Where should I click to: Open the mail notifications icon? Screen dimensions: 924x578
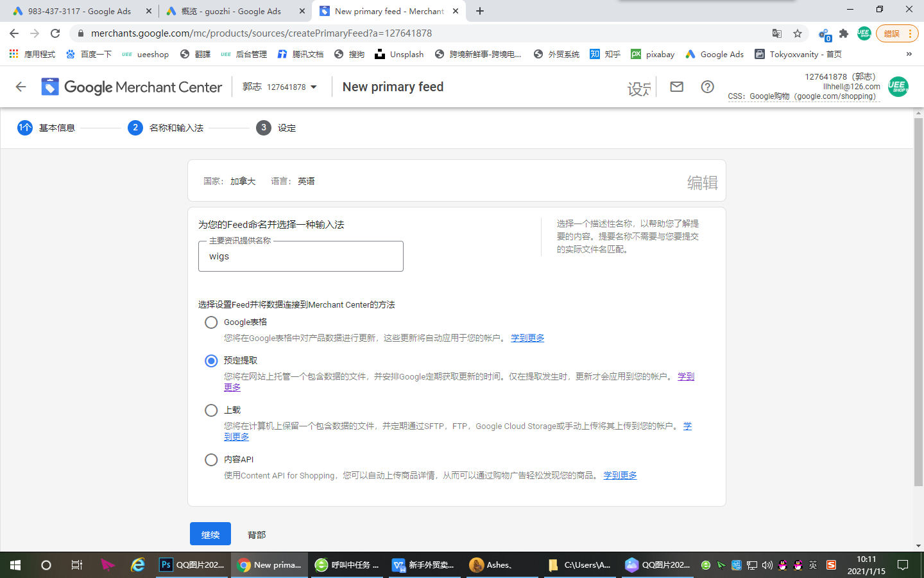(x=676, y=87)
